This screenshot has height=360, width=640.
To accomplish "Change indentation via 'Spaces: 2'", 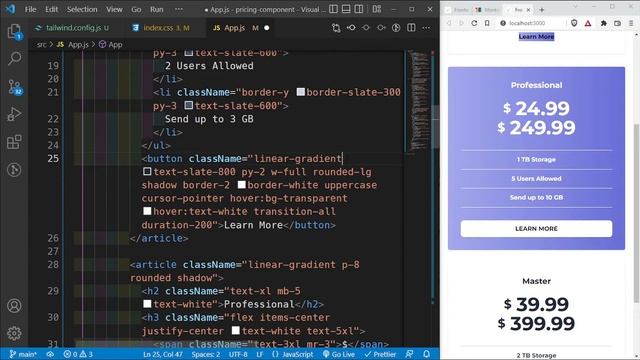I will [x=206, y=354].
